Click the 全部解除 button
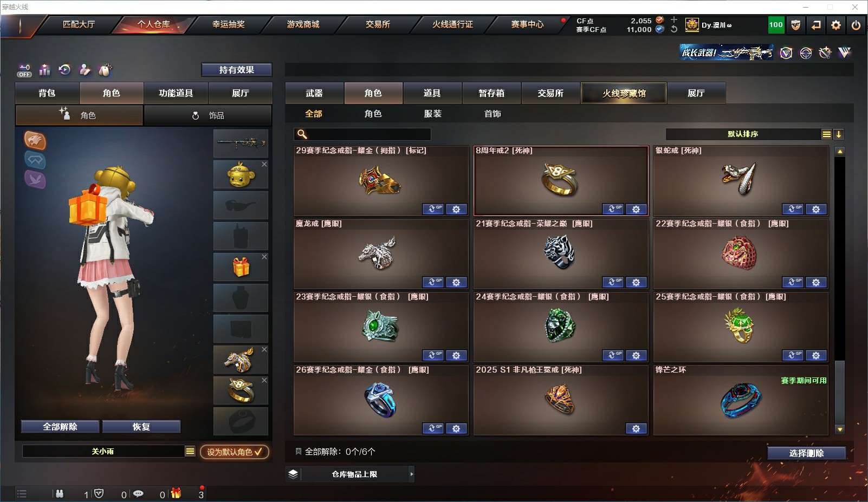Image resolution: width=868 pixels, height=502 pixels. 60,427
